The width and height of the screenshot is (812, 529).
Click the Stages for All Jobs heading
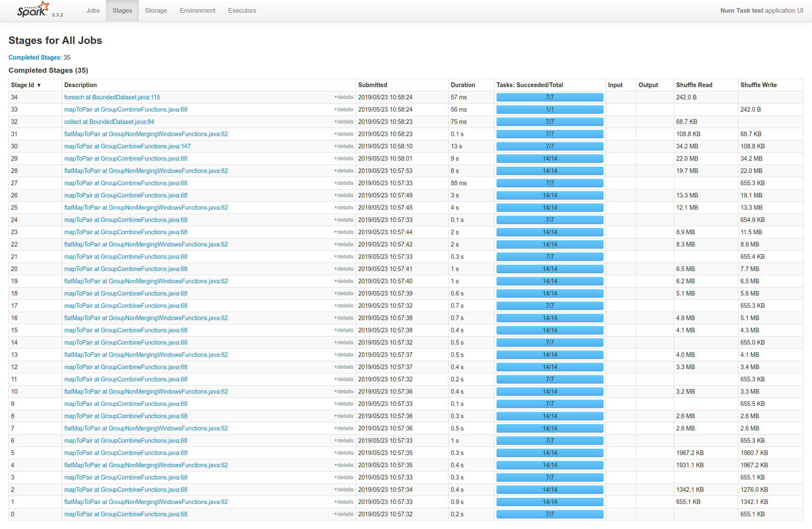tap(55, 40)
